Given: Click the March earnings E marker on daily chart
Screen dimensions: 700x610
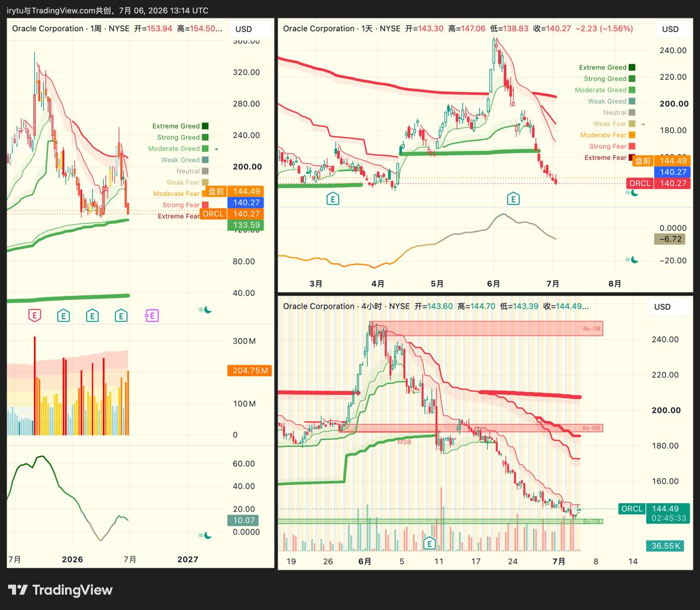Looking at the screenshot, I should (x=332, y=199).
